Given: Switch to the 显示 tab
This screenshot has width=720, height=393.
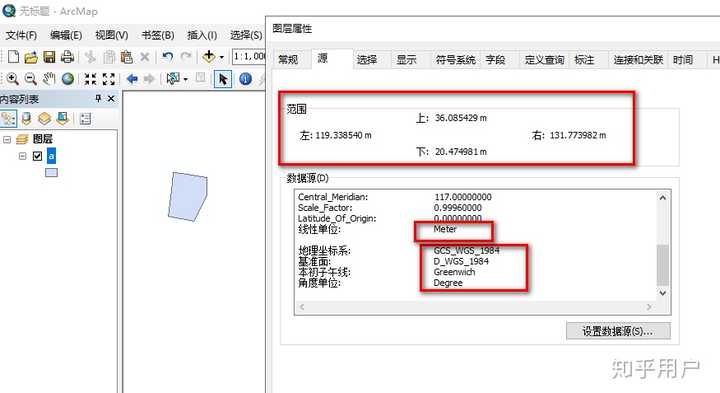Looking at the screenshot, I should click(x=406, y=60).
